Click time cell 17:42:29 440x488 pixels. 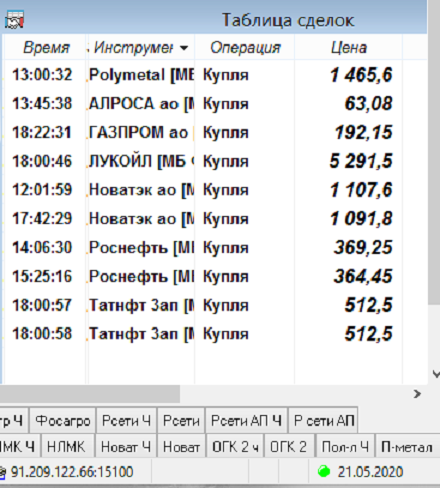[x=42, y=219]
